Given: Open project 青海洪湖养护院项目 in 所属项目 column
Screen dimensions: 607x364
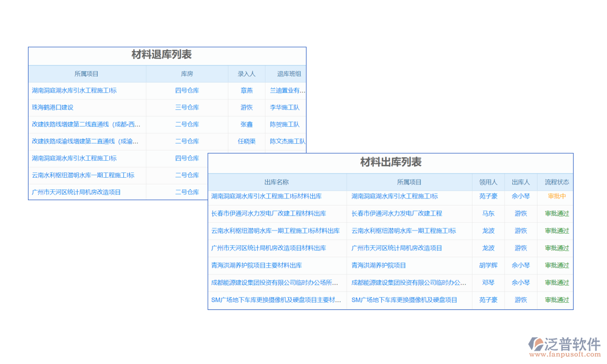Looking at the screenshot, I should pyautogui.click(x=379, y=266).
